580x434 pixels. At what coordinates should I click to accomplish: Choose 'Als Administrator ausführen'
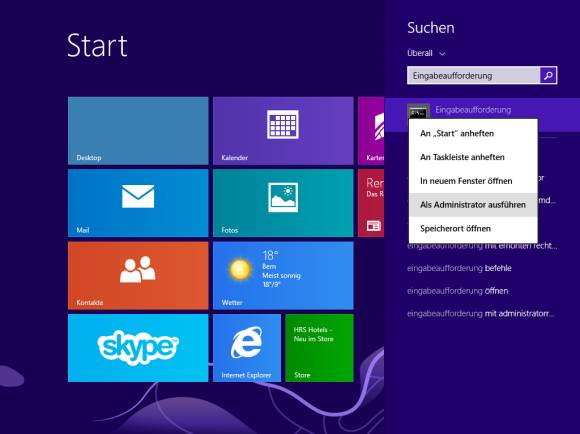tap(473, 205)
